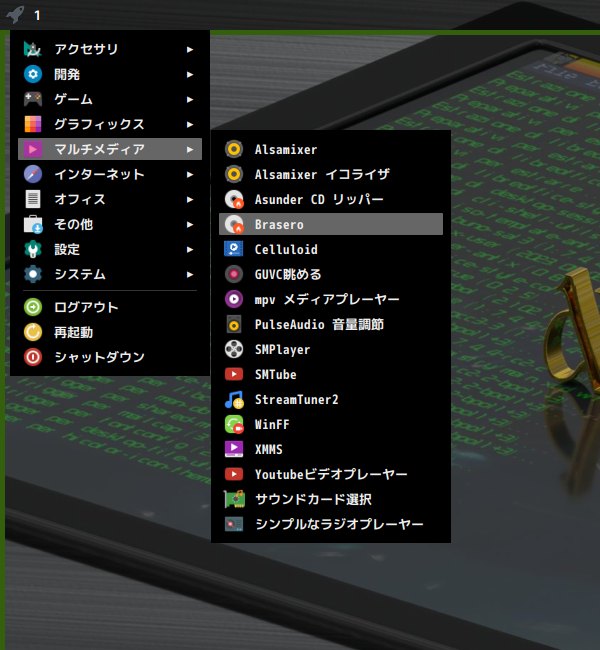
Task: Open the ゲーム menu entry
Action: [110, 99]
